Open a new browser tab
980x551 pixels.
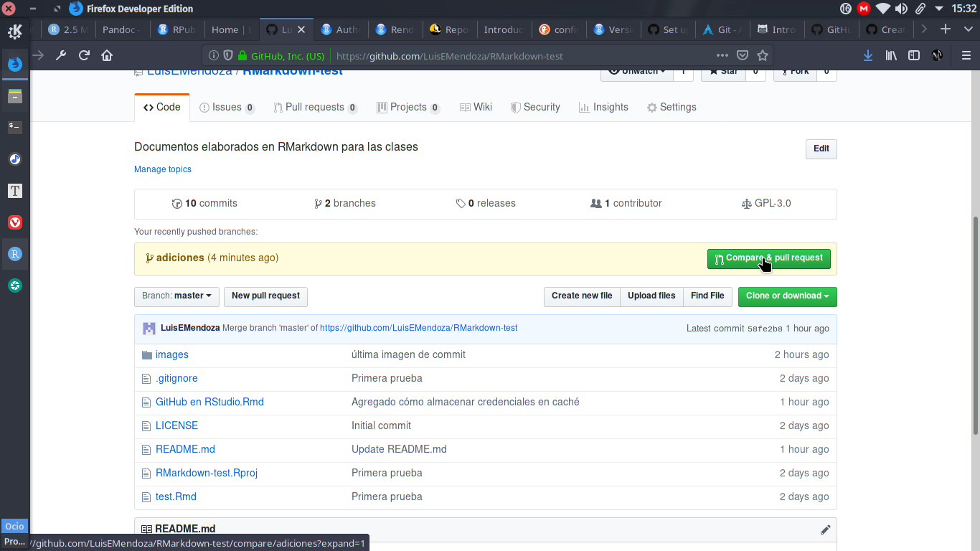(946, 29)
